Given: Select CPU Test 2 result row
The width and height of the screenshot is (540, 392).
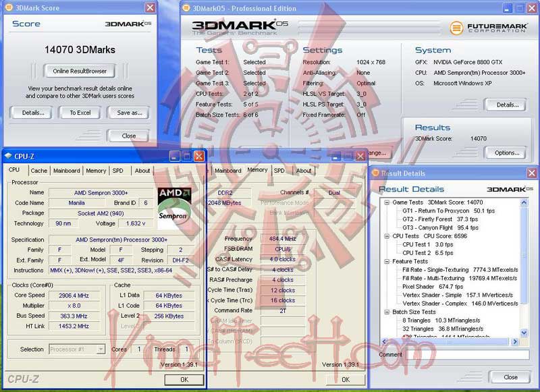Looking at the screenshot, I should click(x=428, y=253).
